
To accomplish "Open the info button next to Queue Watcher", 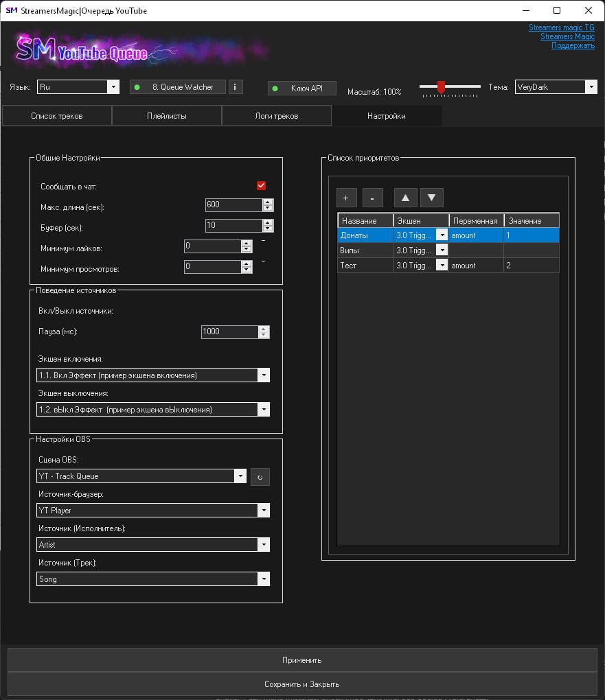I will [235, 87].
